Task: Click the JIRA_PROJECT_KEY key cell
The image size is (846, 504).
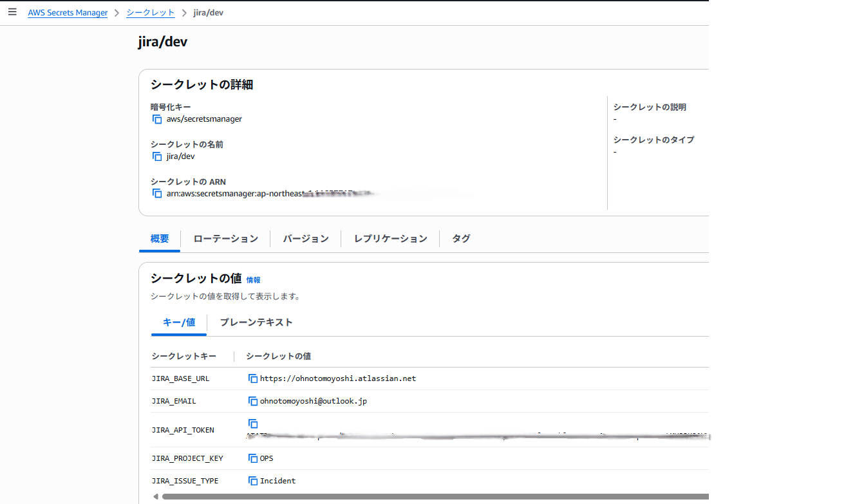Action: (x=187, y=458)
